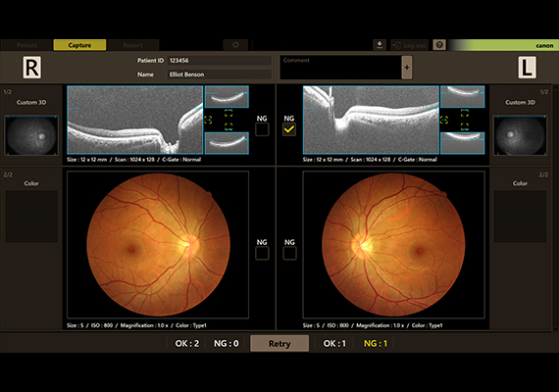This screenshot has height=392, width=559.
Task: Click the lower yellow scan-position icon, left eye
Action: [x=465, y=126]
